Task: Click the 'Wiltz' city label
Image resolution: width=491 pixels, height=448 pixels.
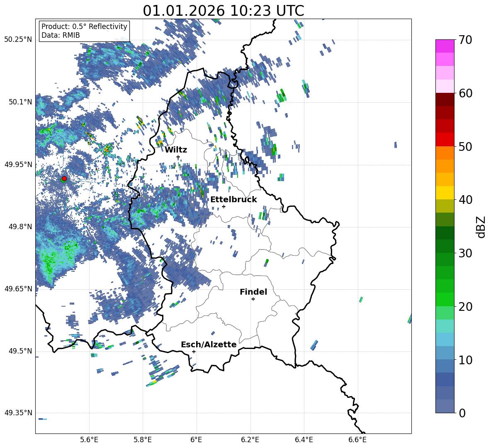Action: [x=176, y=150]
